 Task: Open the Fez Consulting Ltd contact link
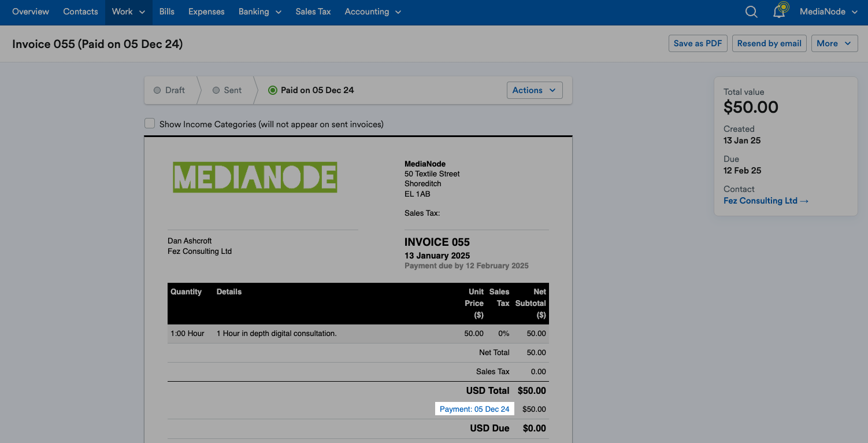pyautogui.click(x=766, y=201)
